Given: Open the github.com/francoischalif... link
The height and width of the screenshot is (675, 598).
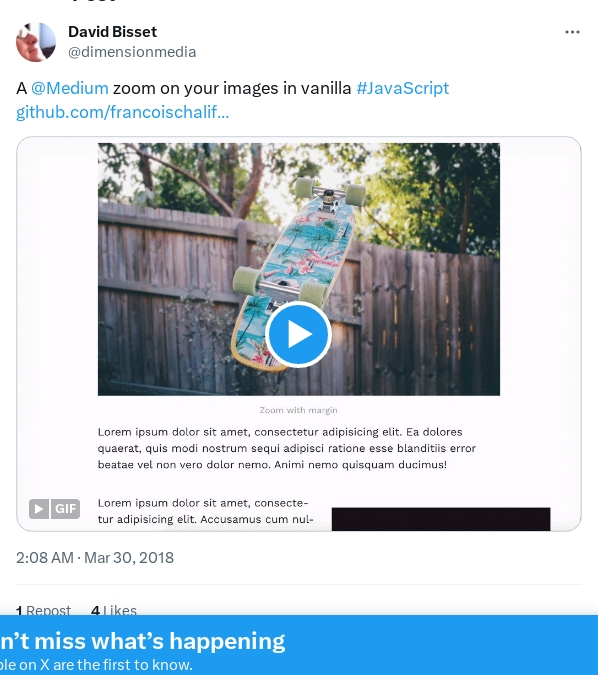Looking at the screenshot, I should click(x=122, y=112).
